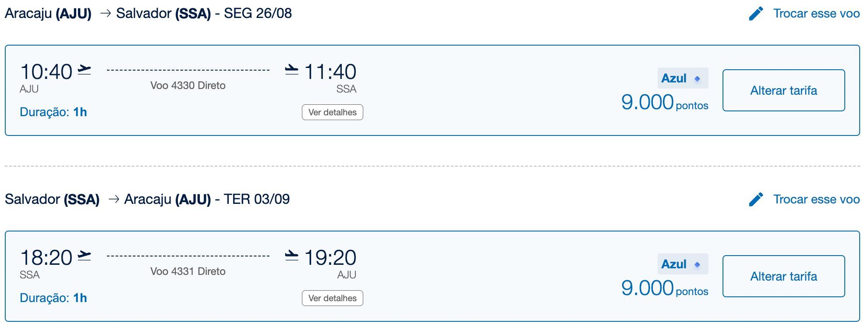The image size is (868, 331).
Task: Select the 9.000 pontos price of outbound flight
Action: click(664, 103)
